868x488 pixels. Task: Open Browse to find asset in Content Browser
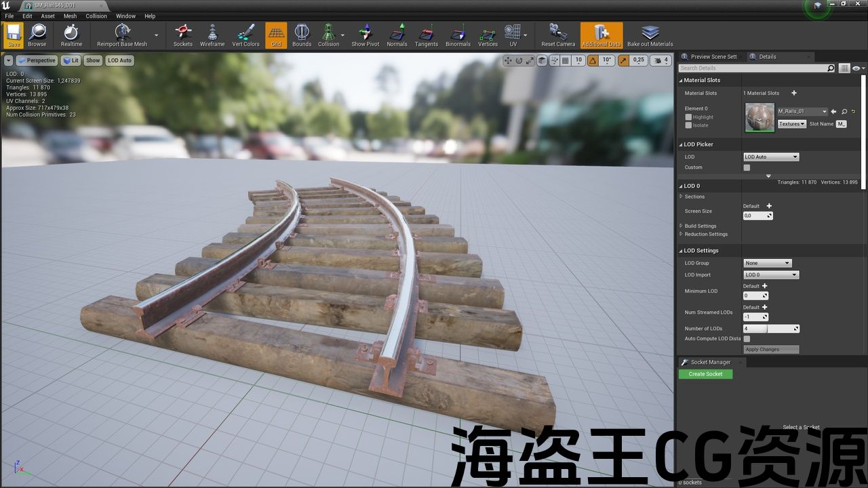[37, 35]
